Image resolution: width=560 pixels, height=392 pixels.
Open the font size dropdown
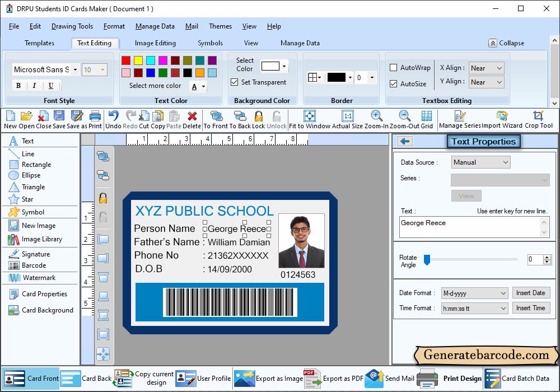(103, 69)
